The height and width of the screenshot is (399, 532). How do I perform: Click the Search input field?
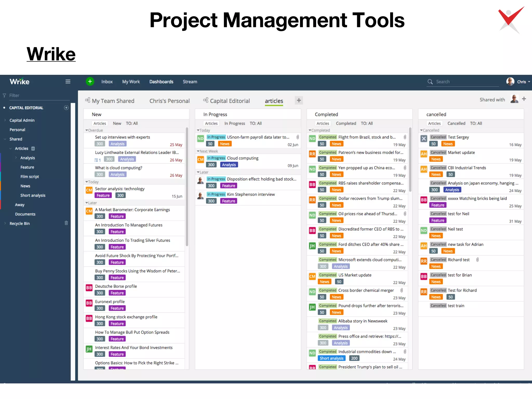pos(467,82)
